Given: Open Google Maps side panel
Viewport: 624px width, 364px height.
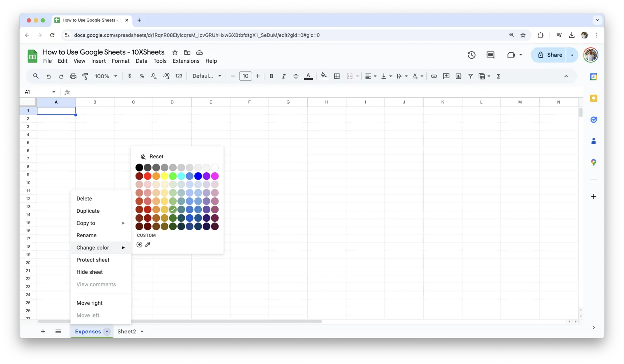Looking at the screenshot, I should (594, 162).
